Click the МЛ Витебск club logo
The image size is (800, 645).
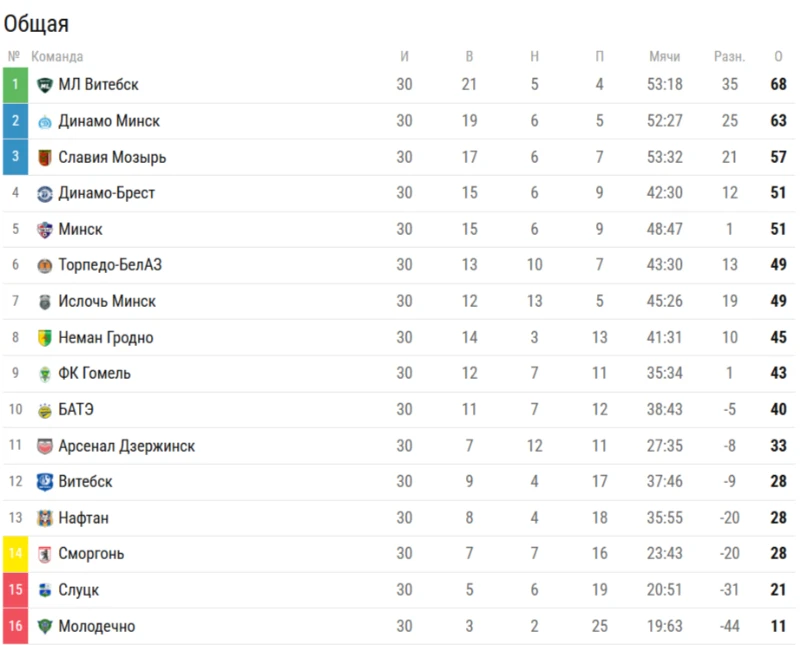(45, 85)
